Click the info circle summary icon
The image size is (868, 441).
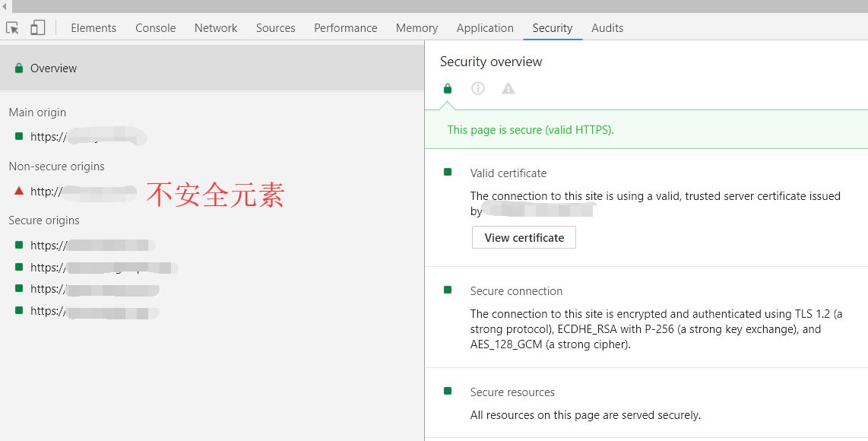point(478,88)
